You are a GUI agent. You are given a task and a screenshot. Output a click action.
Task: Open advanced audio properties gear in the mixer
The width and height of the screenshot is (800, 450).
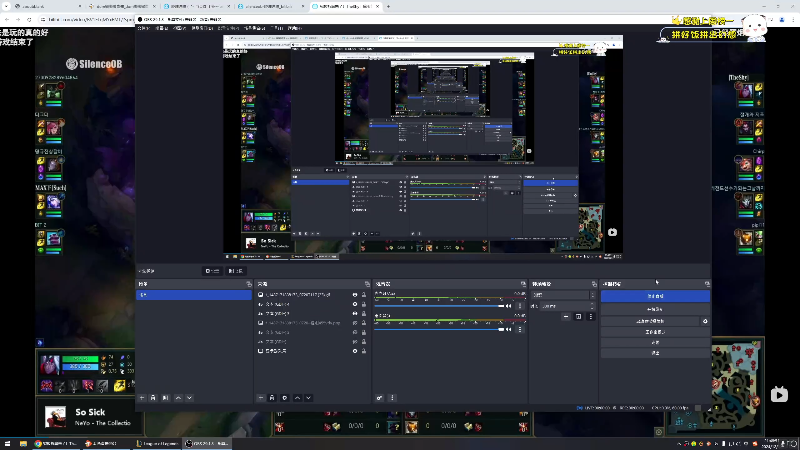click(380, 398)
